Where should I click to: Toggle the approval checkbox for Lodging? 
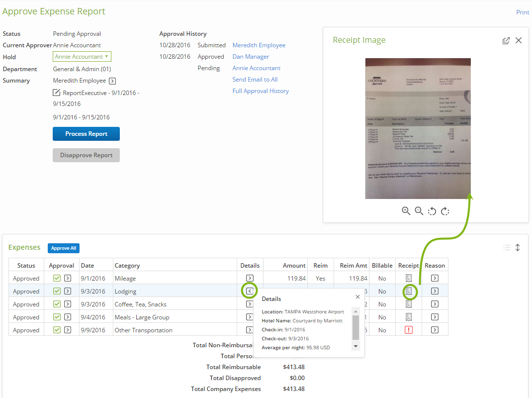pos(57,291)
